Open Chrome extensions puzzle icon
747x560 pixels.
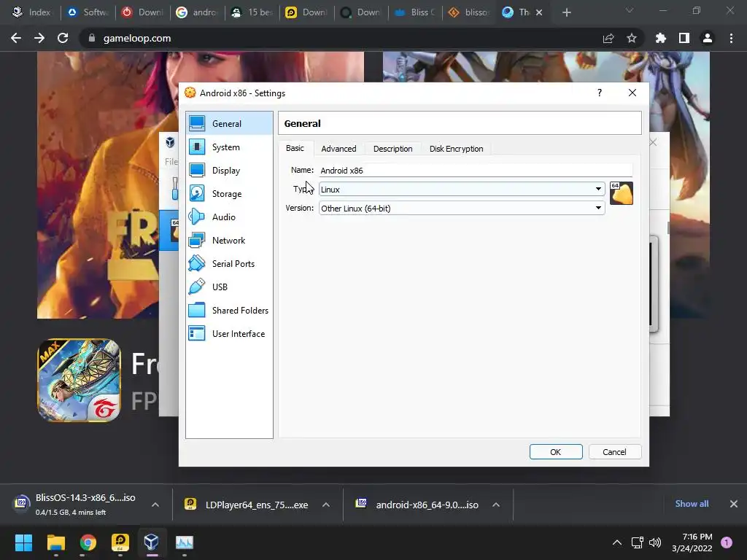pos(661,38)
